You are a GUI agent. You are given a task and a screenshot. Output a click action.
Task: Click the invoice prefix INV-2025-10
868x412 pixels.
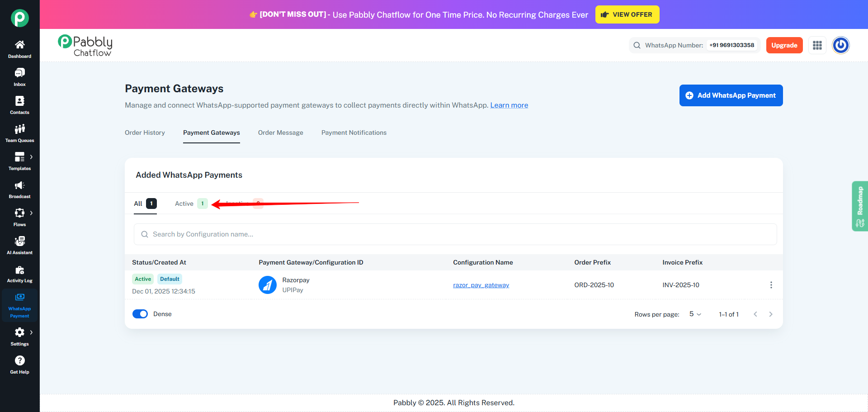(x=681, y=285)
